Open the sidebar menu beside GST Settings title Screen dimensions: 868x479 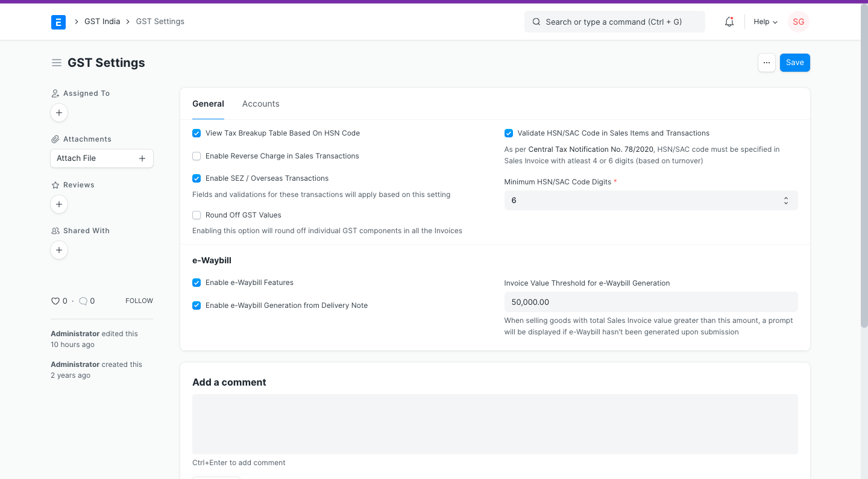pos(56,62)
